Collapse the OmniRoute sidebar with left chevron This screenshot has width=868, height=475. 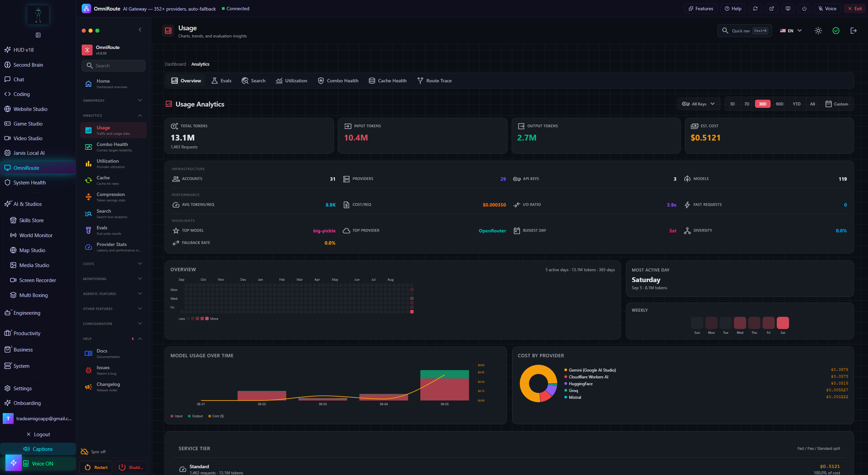click(140, 30)
